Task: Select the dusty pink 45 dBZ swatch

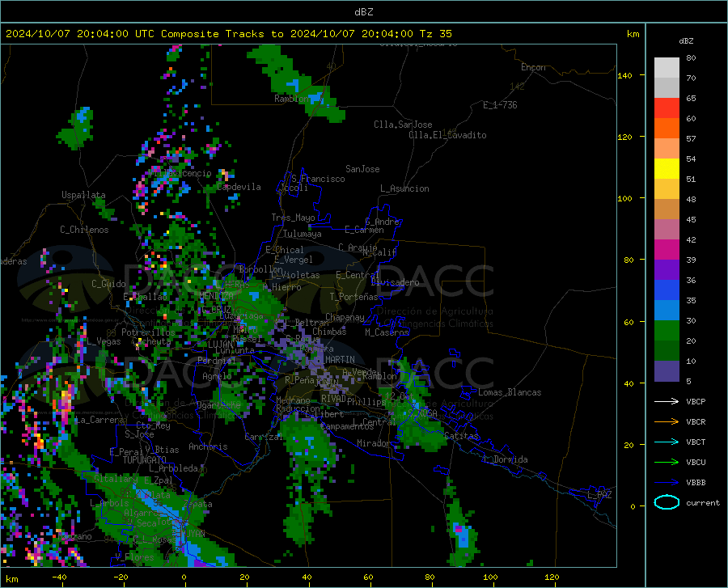Action: point(667,230)
